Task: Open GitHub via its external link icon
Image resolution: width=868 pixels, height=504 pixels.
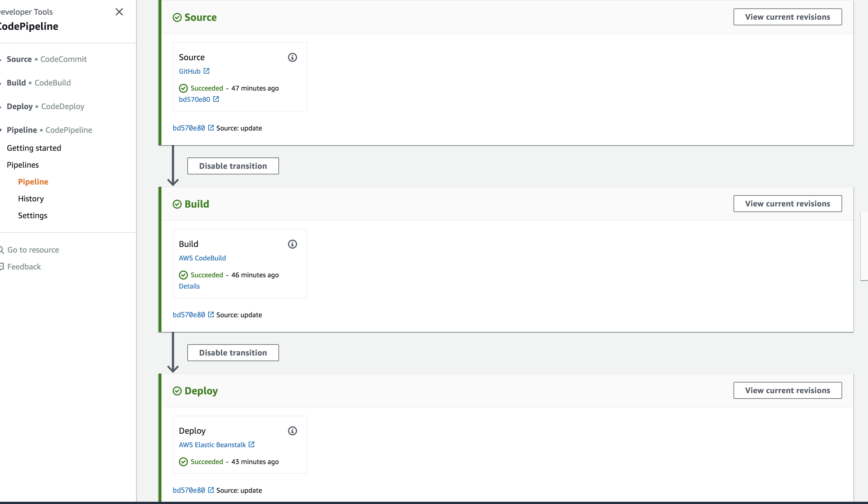Action: pyautogui.click(x=207, y=71)
